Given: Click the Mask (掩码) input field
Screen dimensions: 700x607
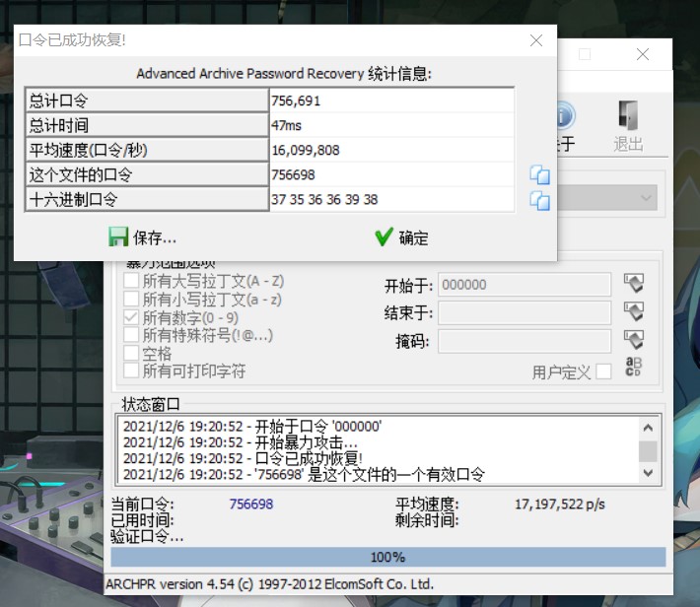Looking at the screenshot, I should pyautogui.click(x=525, y=341).
